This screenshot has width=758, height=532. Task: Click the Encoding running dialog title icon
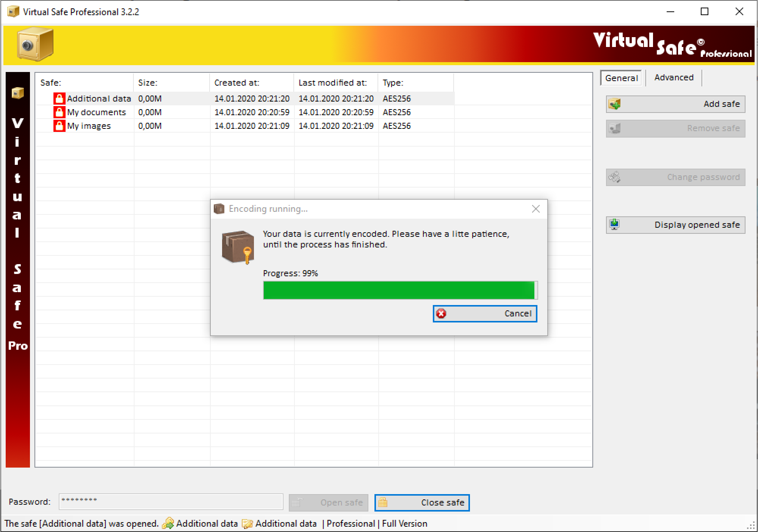(219, 209)
